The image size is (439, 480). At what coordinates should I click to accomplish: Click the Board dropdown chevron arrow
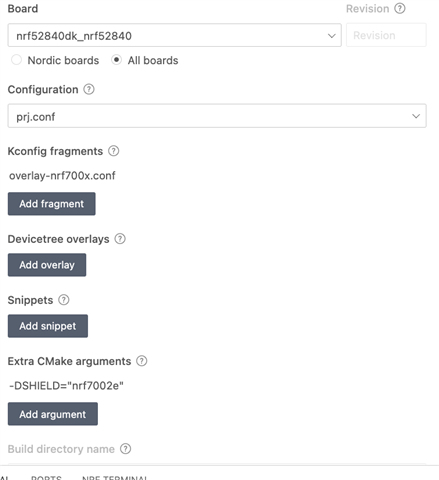click(331, 36)
